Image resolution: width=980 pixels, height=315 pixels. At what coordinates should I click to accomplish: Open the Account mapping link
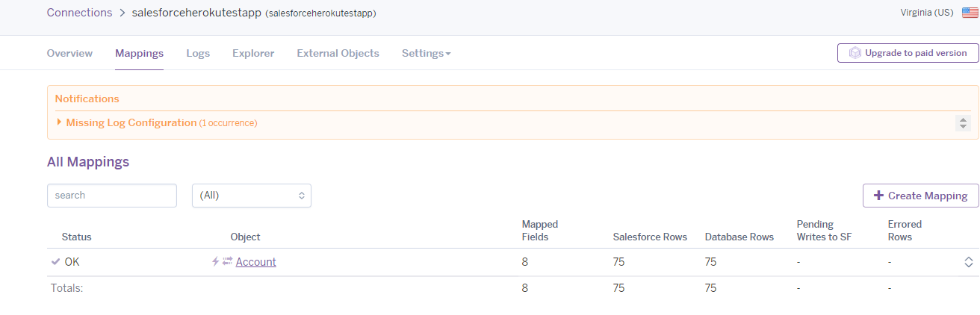[x=255, y=262]
